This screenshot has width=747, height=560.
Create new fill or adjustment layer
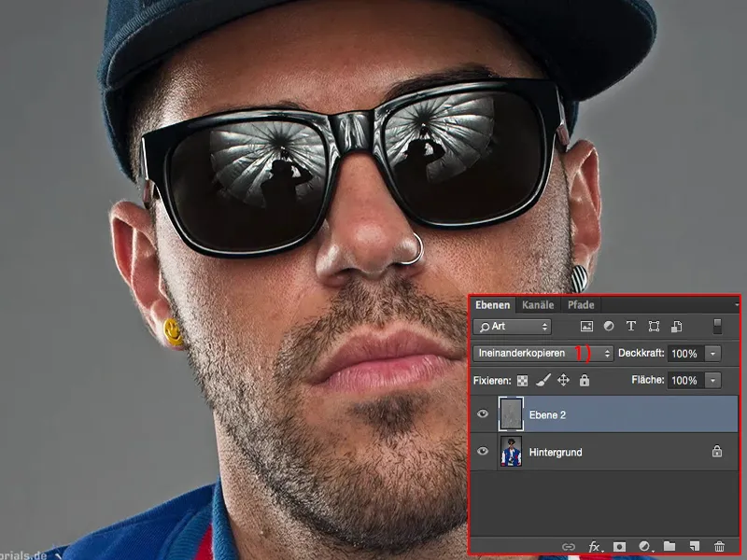click(645, 546)
